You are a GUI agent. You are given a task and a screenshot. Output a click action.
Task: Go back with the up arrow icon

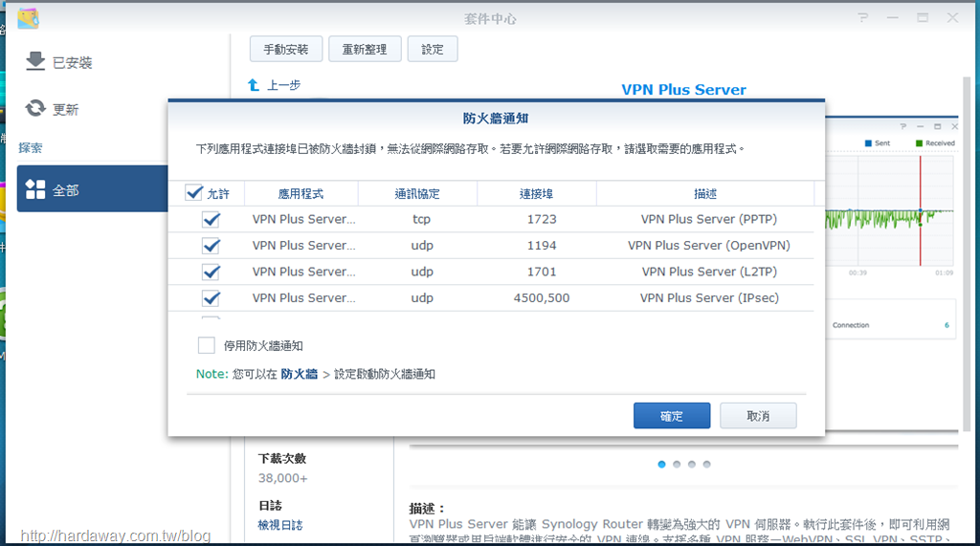pyautogui.click(x=253, y=85)
